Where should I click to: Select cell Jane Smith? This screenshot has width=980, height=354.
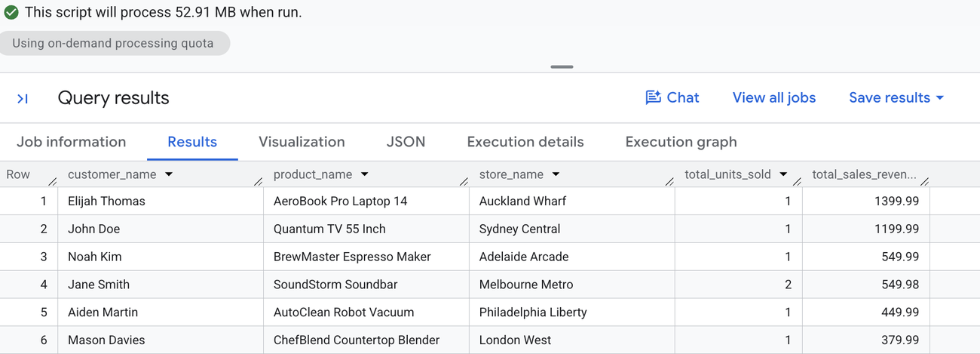[x=161, y=285]
